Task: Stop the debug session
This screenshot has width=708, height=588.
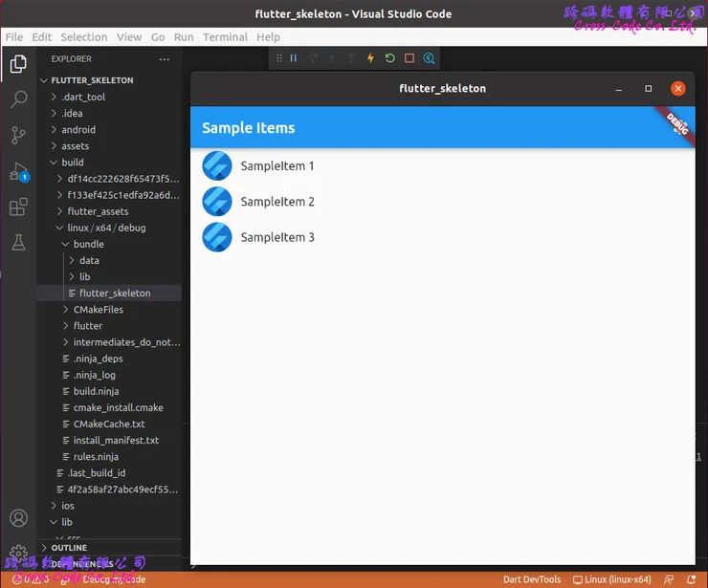Action: (409, 58)
